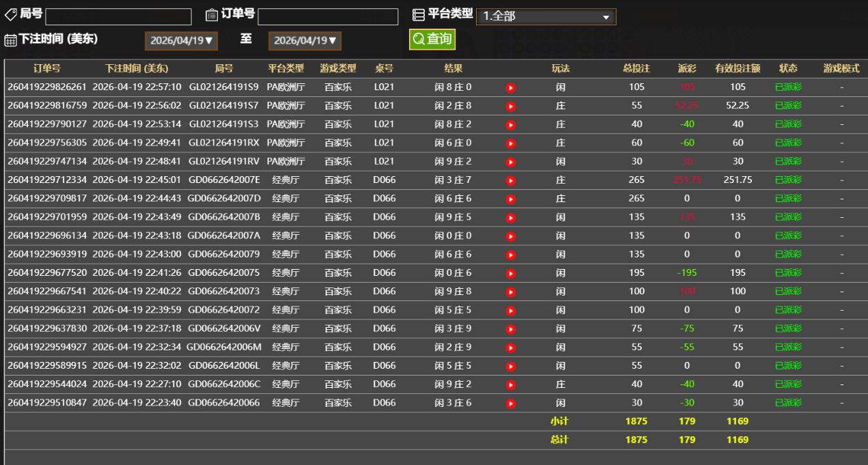Viewport: 868px width, 465px height.
Task: Play video for order 260419229816759
Action: tap(510, 107)
